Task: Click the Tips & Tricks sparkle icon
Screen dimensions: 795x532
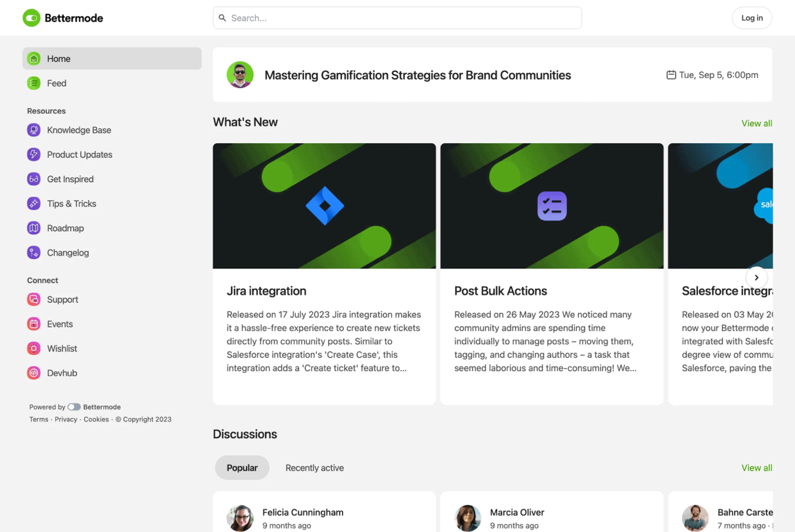Action: click(34, 203)
